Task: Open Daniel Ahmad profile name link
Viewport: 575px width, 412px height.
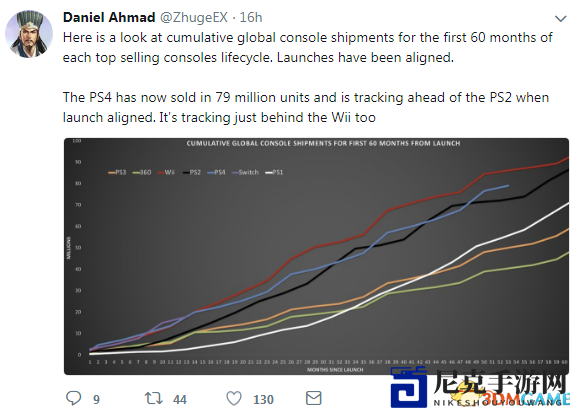Action: [109, 17]
